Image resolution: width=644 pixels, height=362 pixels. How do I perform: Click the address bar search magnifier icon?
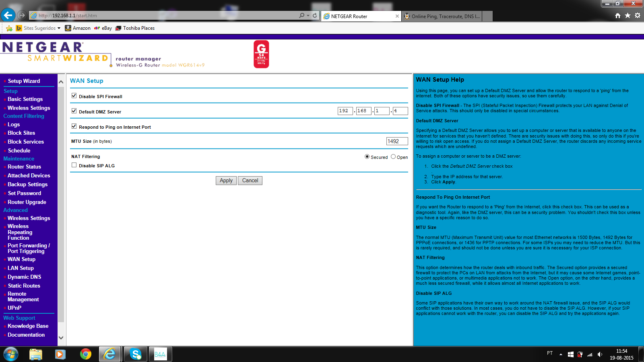click(301, 15)
